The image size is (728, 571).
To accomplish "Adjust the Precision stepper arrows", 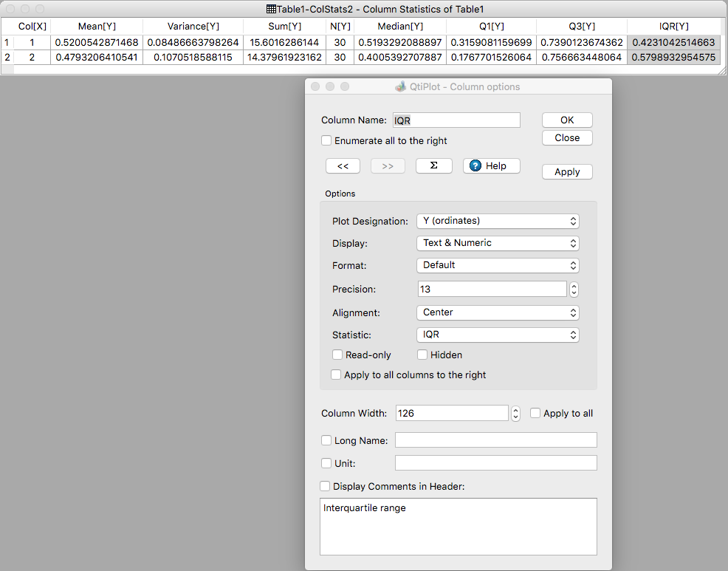I will pyautogui.click(x=574, y=290).
